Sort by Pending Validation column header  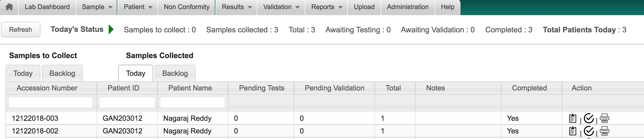point(334,88)
